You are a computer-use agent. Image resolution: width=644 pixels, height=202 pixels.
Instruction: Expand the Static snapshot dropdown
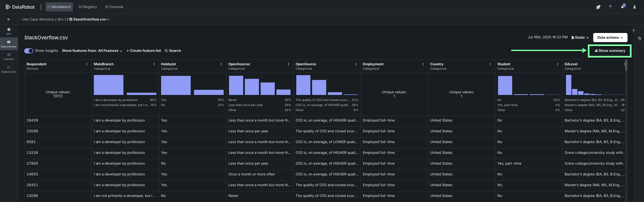[580, 38]
